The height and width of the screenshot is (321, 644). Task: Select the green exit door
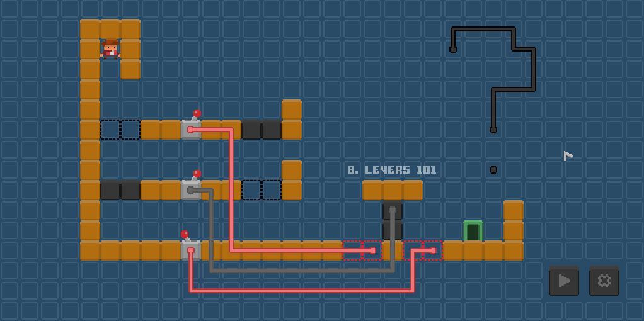click(x=473, y=231)
